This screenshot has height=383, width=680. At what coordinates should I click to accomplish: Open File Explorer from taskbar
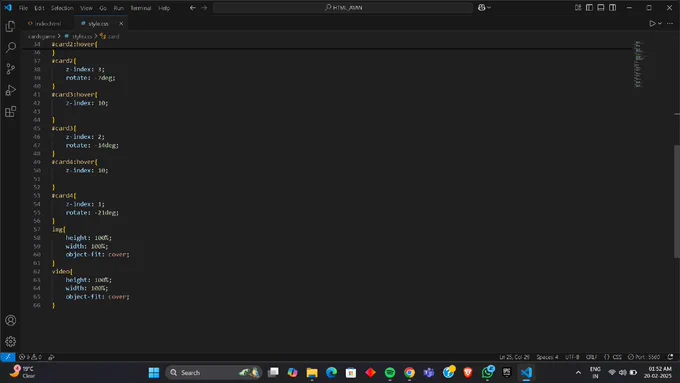[x=312, y=373]
